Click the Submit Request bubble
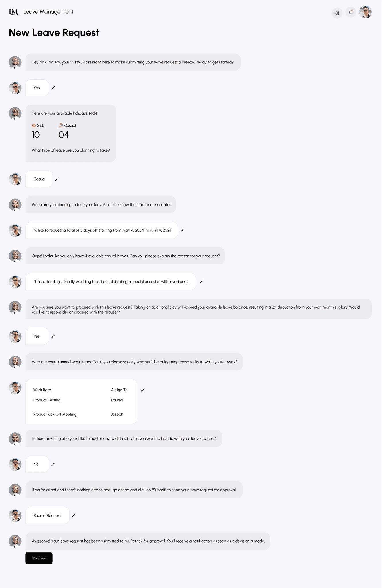Image resolution: width=382 pixels, height=588 pixels. 47,515
